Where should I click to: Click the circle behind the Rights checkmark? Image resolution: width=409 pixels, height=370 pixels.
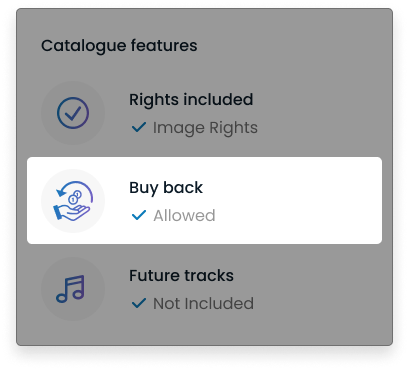[73, 113]
